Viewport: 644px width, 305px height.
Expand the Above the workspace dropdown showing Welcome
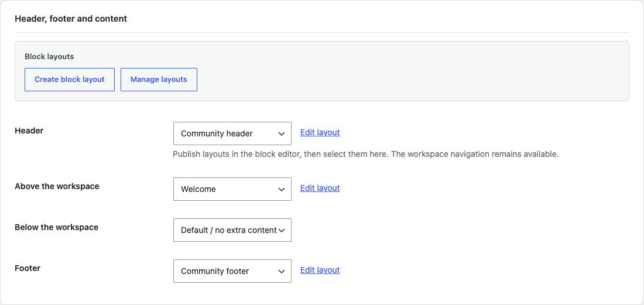tap(232, 189)
